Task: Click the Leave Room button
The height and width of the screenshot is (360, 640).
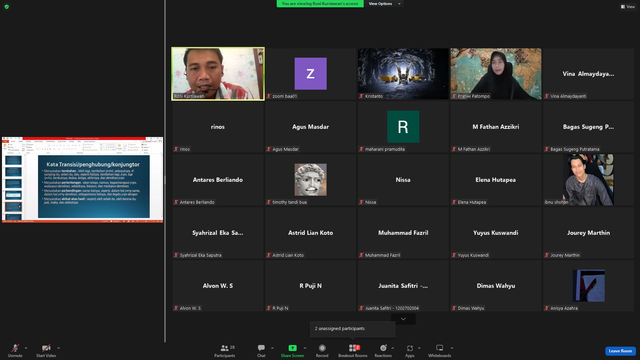Action: point(620,351)
